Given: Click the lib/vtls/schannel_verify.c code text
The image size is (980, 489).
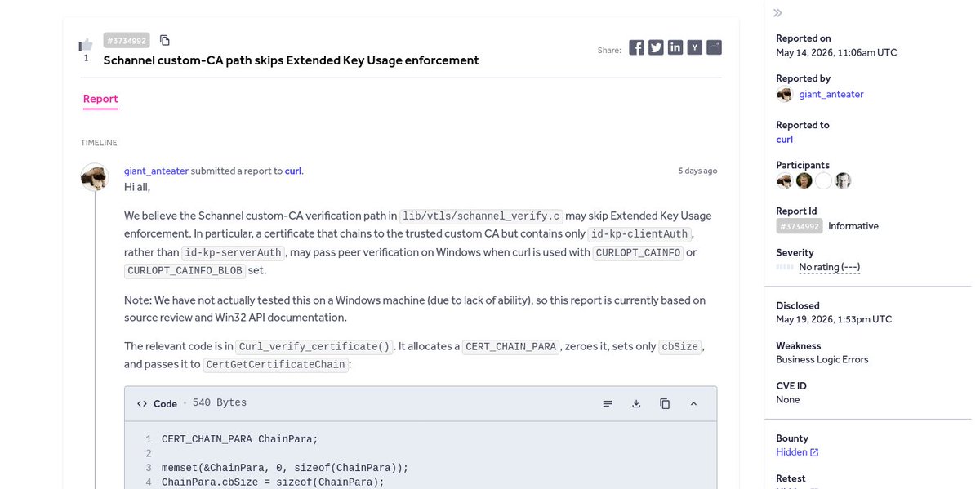Looking at the screenshot, I should (x=483, y=216).
